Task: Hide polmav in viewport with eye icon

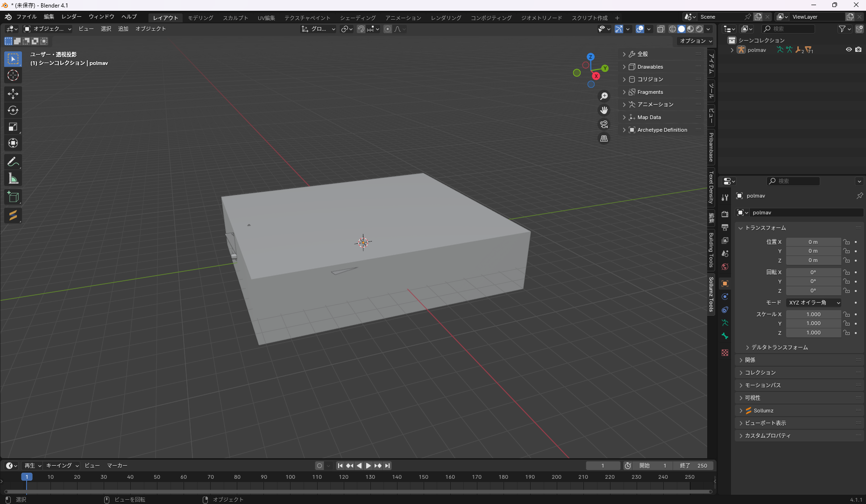Action: pos(849,50)
